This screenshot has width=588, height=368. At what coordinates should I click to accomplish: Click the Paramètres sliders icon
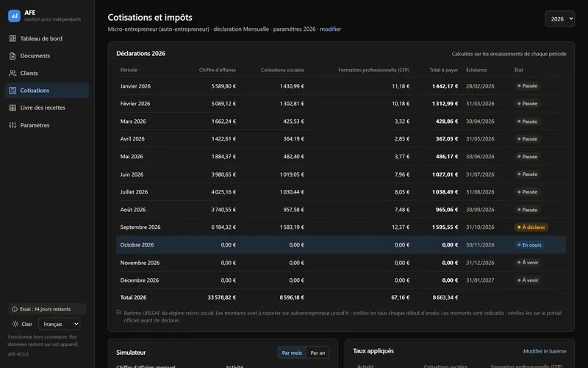(12, 125)
